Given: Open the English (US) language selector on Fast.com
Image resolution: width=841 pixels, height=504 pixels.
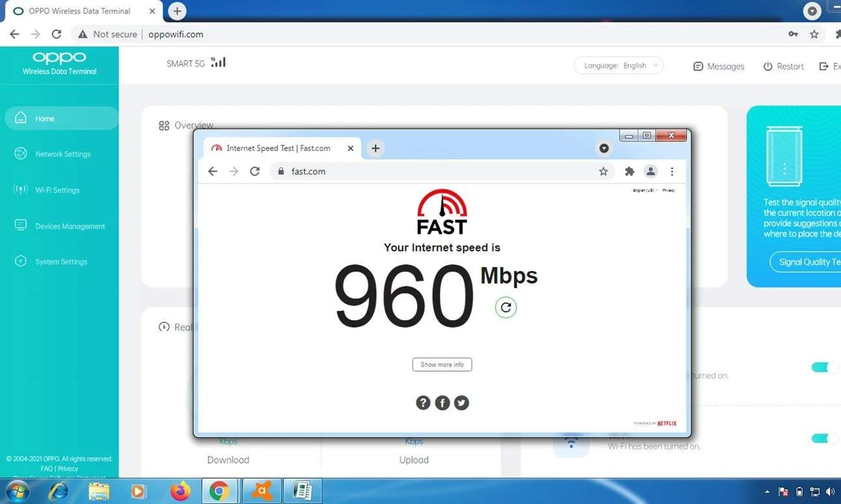Looking at the screenshot, I should pos(645,190).
